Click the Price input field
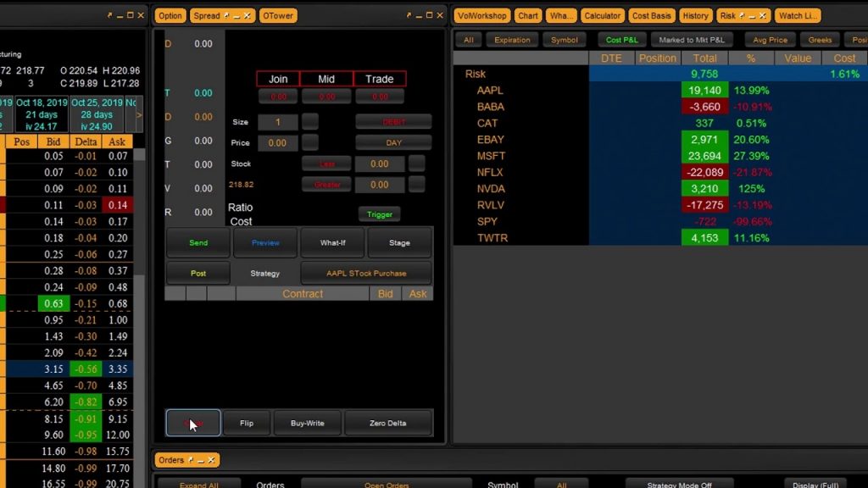The image size is (868, 488). [277, 142]
